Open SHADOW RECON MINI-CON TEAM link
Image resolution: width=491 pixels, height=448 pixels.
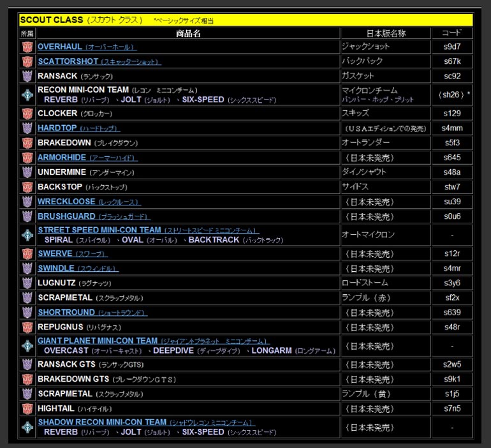(147, 422)
